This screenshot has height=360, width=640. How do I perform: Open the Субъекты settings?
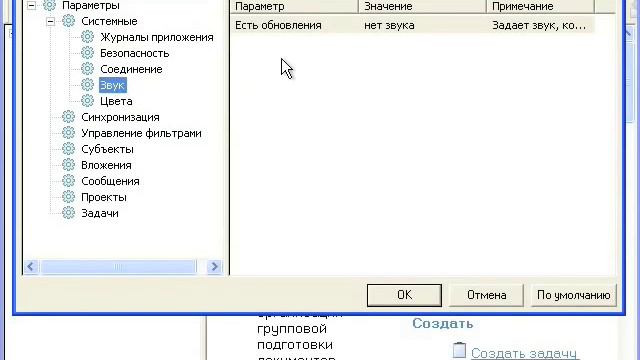[x=107, y=149]
